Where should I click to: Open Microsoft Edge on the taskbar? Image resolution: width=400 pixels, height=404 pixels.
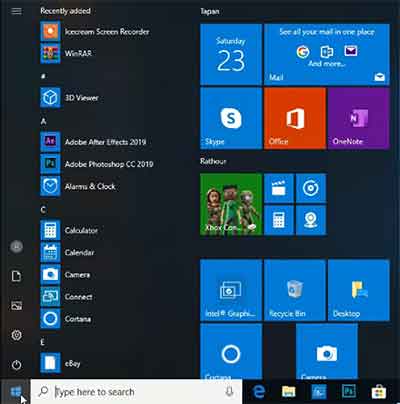coord(259,392)
